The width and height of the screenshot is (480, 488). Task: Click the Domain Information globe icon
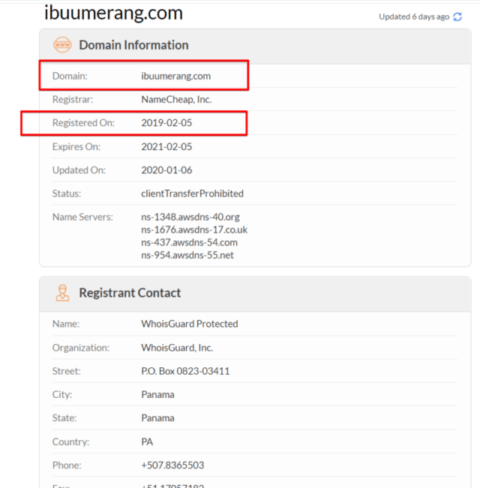pos(62,45)
